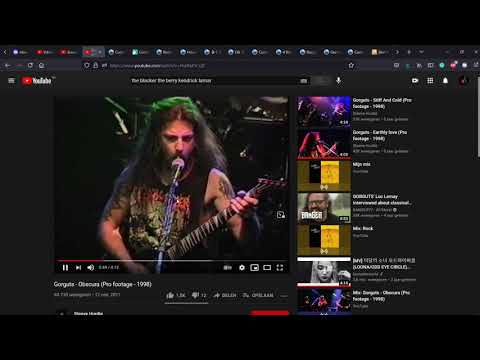The height and width of the screenshot is (360, 480).
Task: Skip to the next video
Action: [x=78, y=268]
